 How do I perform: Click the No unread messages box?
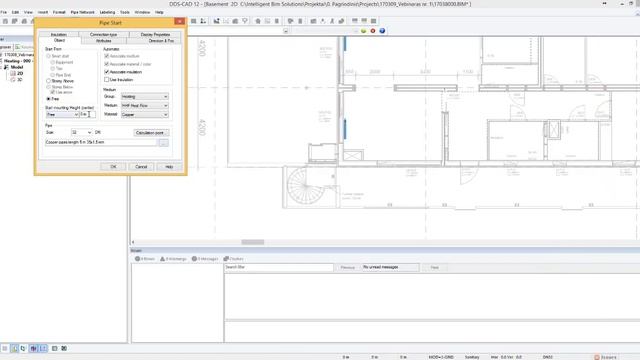point(390,267)
